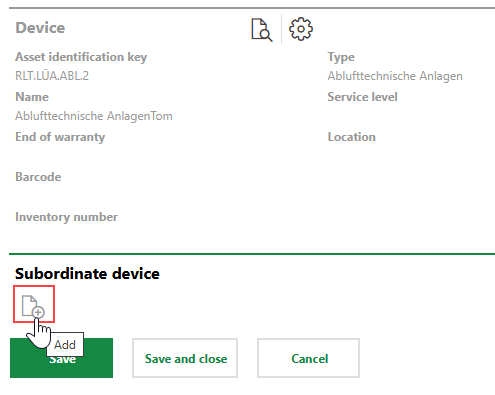Click the Service level label
This screenshot has height=395, width=495.
[x=362, y=97]
